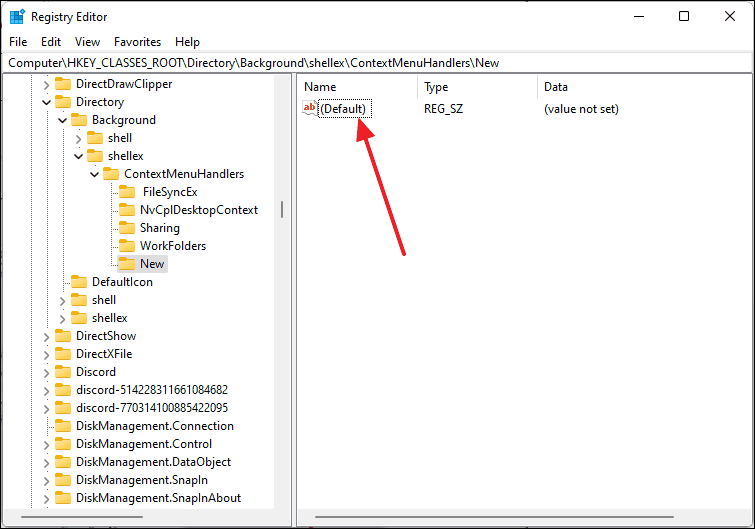Sort values by the Name column header
Image resolution: width=755 pixels, height=529 pixels.
[358, 87]
